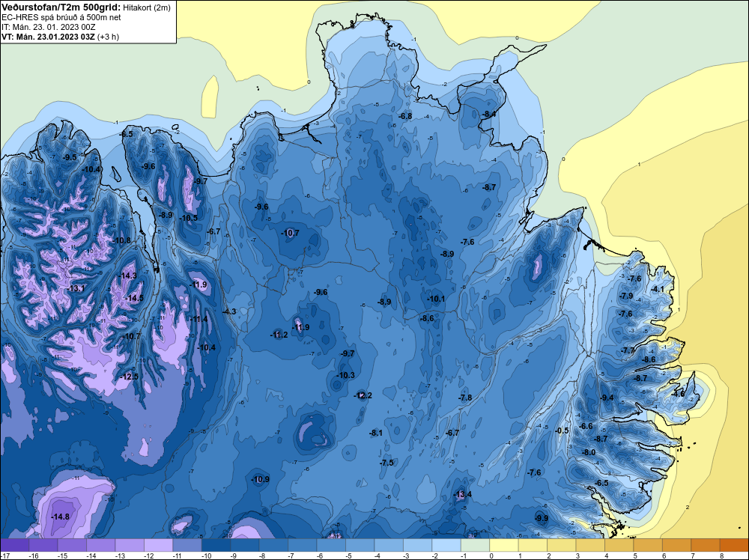Click the 'IT: Mán. 23. 01. 2023 00Z' line
The height and width of the screenshot is (560, 749).
(x=48, y=27)
